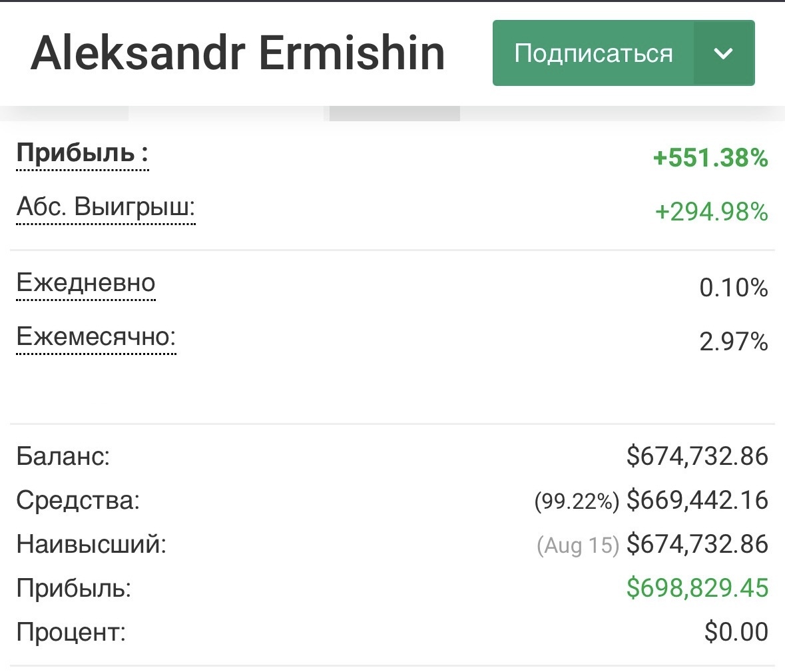Click the green Подписаться button
This screenshot has width=785, height=672.
(593, 53)
